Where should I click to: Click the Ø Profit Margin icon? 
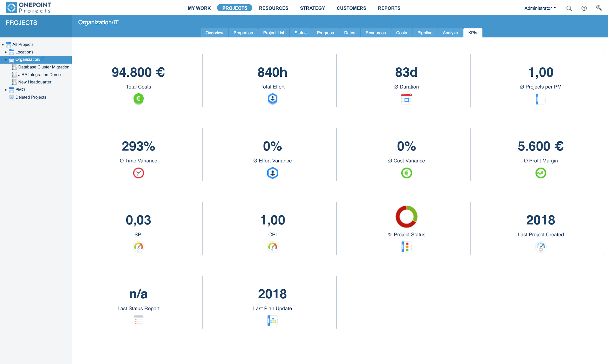pos(541,173)
